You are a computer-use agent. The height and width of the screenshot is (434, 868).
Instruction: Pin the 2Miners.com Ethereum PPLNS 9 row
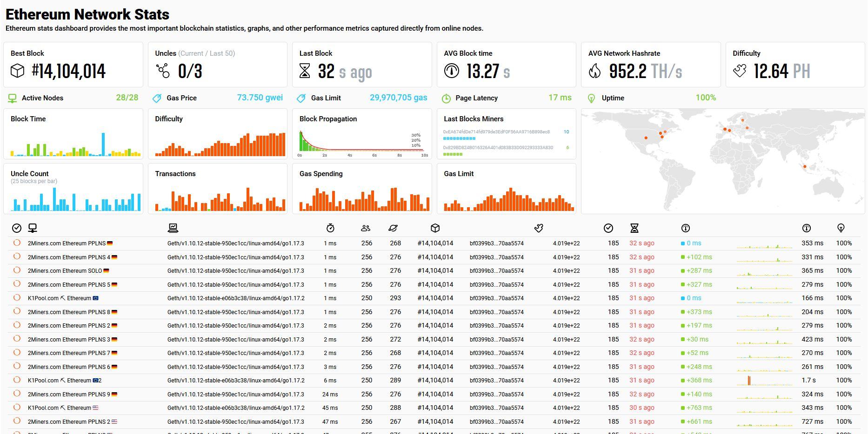17,394
